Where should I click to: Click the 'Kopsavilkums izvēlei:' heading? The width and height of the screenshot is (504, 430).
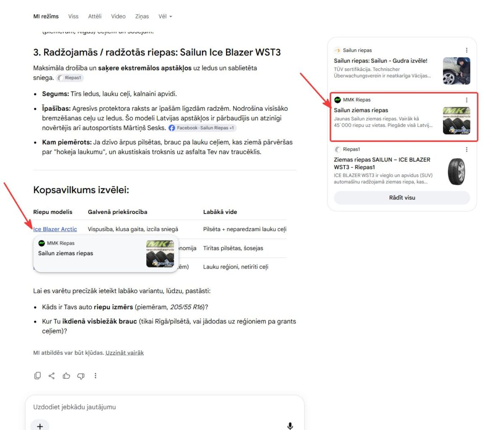[81, 190]
